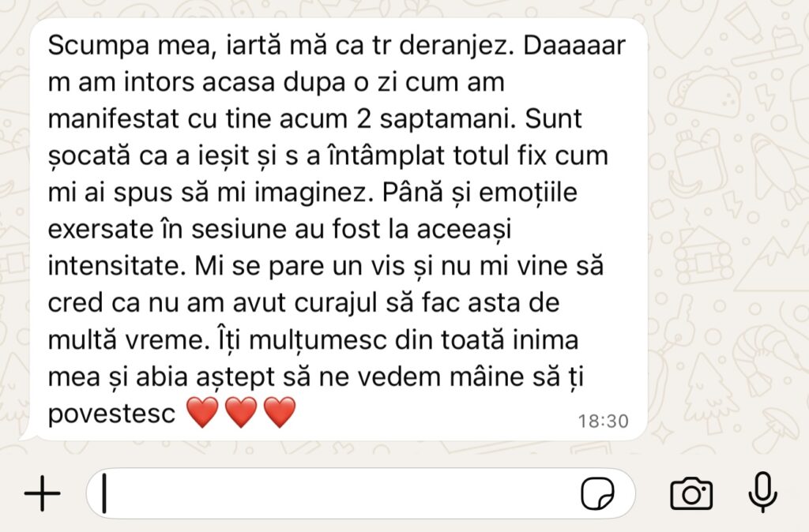Launch the camera to take a photo
The height and width of the screenshot is (532, 809).
pyautogui.click(x=691, y=494)
